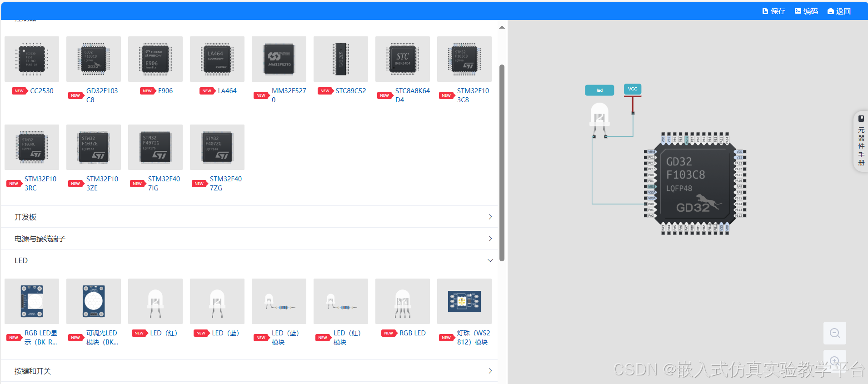Pick the STM32F103RC chip
The height and width of the screenshot is (384, 868).
32,147
